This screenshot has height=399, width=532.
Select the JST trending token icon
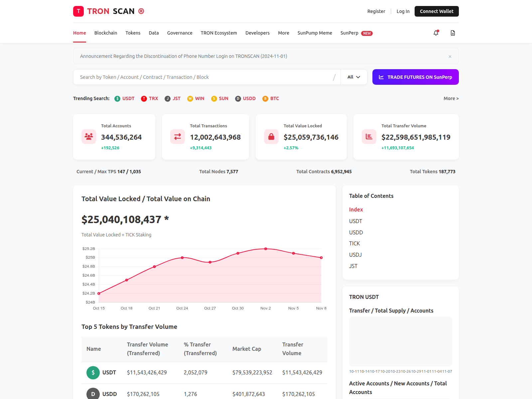[168, 99]
